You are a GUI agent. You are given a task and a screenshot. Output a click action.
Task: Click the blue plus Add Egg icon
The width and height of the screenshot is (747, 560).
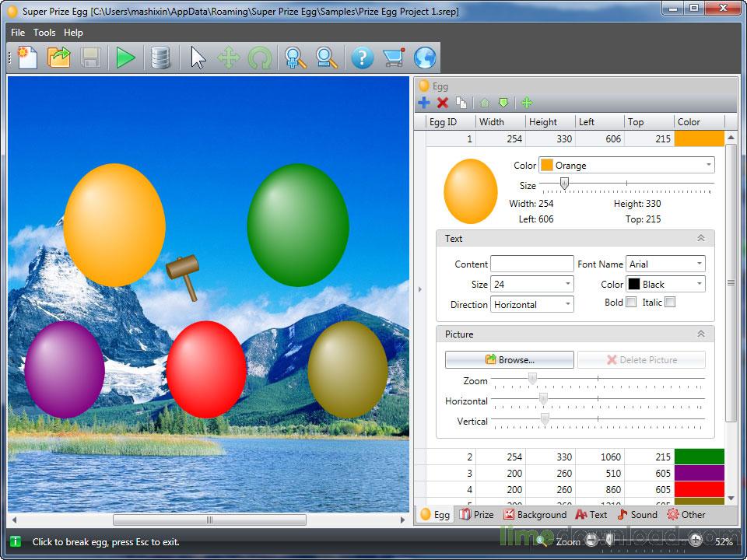coord(424,103)
